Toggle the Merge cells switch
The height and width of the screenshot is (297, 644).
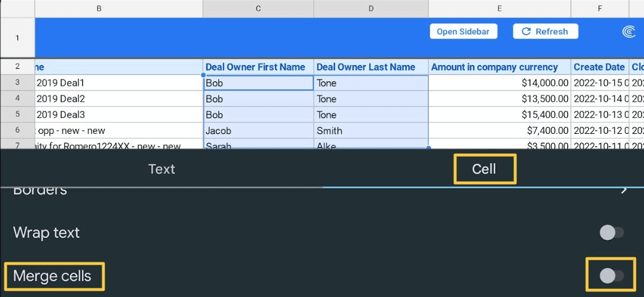[x=611, y=275]
